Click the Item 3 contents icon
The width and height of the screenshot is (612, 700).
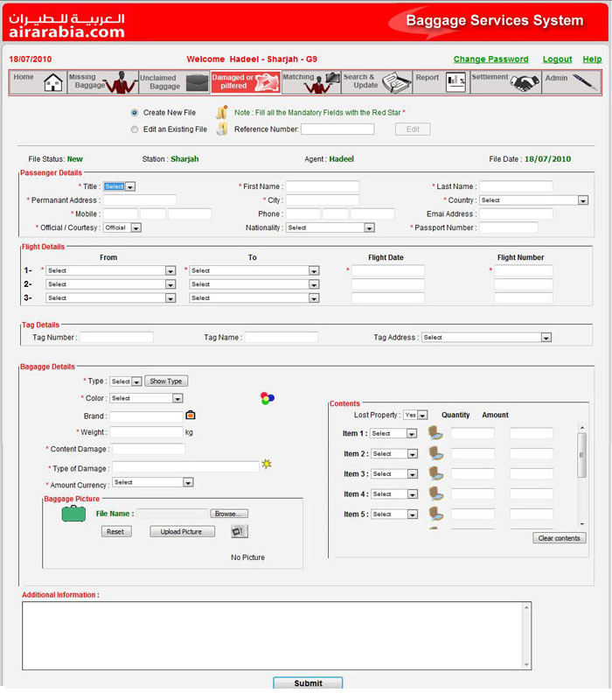(x=435, y=473)
